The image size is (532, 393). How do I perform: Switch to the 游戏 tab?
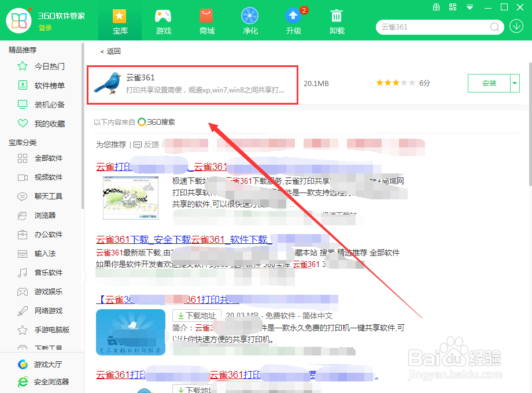tap(163, 22)
